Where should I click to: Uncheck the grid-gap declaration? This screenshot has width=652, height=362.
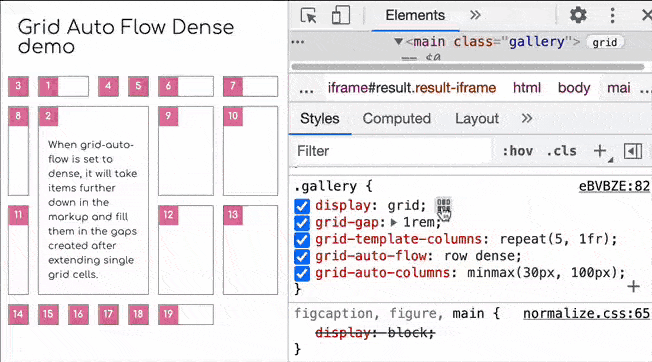point(302,223)
